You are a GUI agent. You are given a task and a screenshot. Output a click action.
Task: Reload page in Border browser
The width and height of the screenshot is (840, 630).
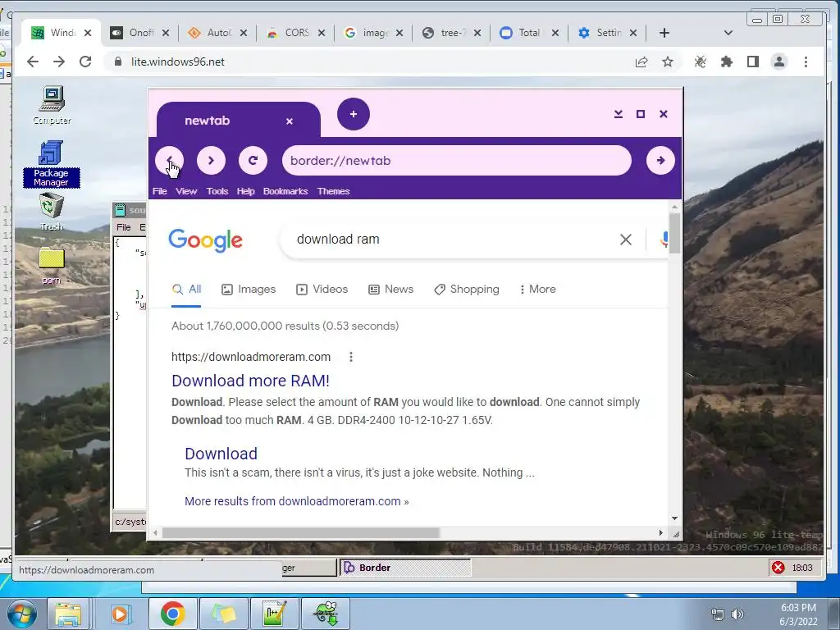[x=253, y=160]
